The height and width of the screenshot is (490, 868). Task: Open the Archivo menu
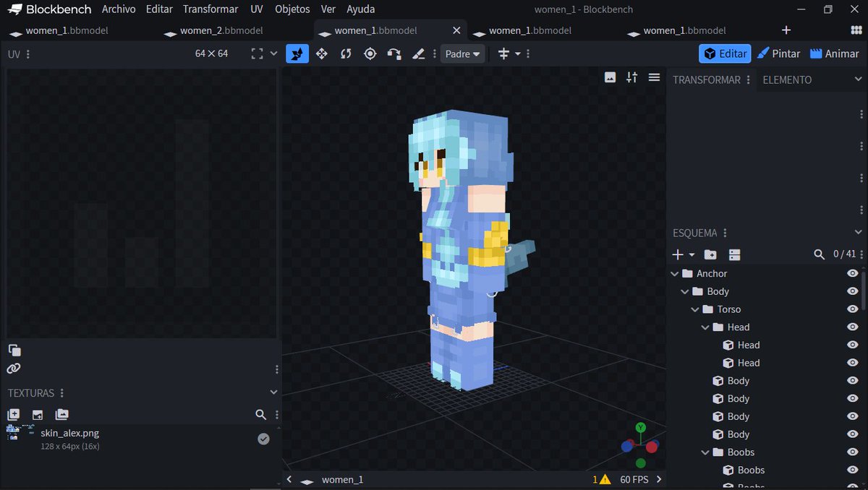tap(118, 9)
